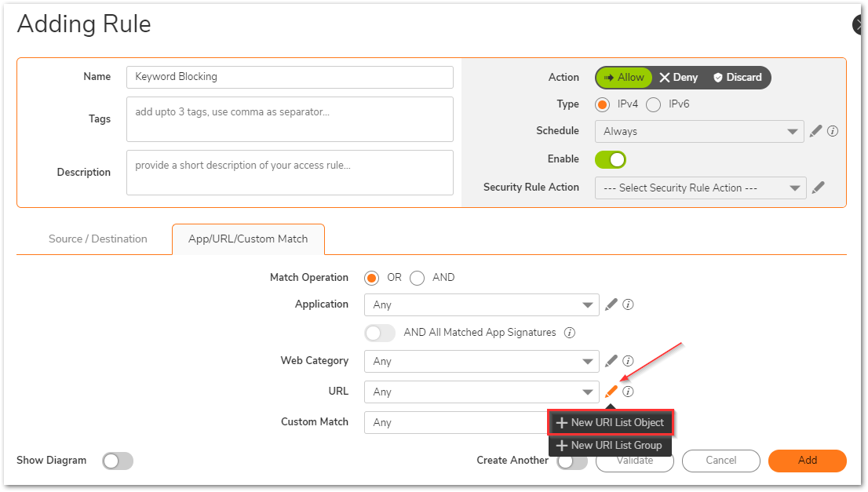This screenshot has height=492, width=868.
Task: Click the pencil icon beside Application dropdown
Action: [611, 304]
